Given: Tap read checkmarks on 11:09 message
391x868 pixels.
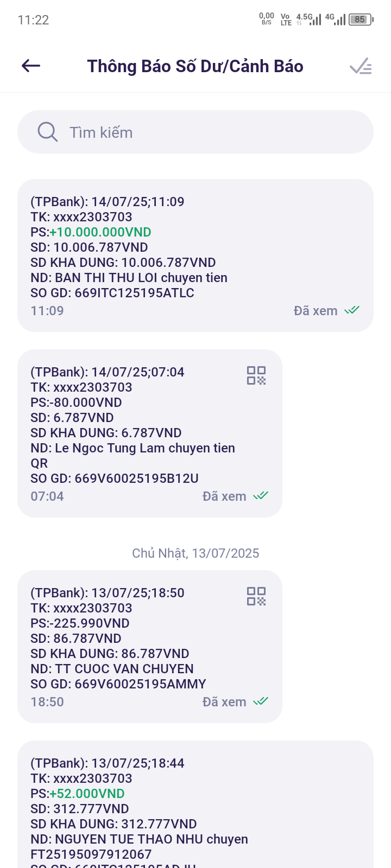Looking at the screenshot, I should coord(352,310).
